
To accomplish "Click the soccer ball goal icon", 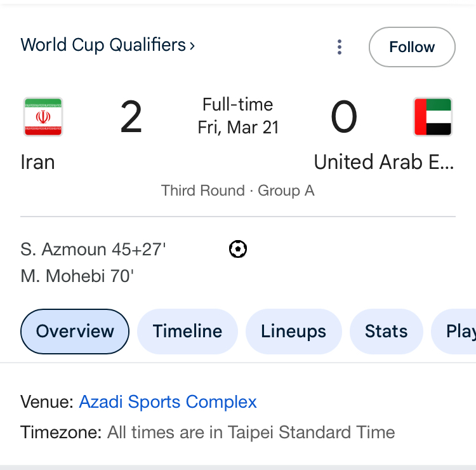I will (238, 250).
